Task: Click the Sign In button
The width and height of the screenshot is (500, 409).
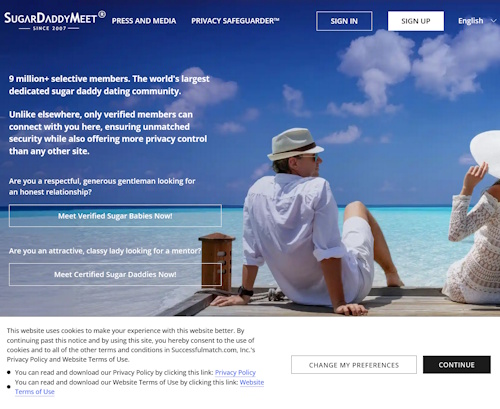Action: click(x=344, y=21)
